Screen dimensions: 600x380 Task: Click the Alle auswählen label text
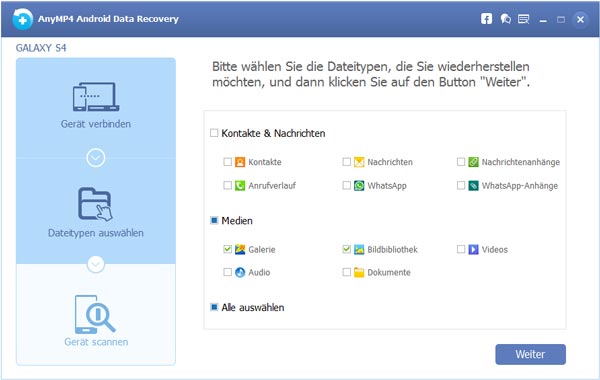pos(253,307)
